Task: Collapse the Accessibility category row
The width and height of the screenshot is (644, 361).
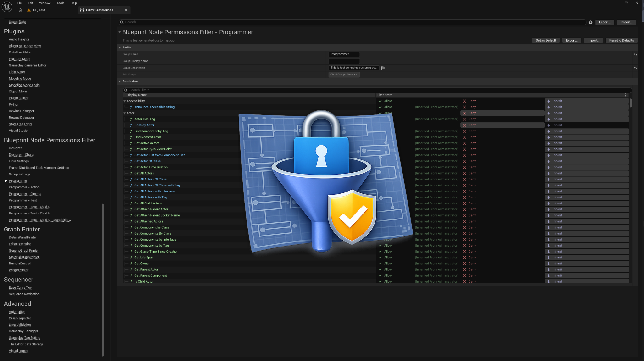Action: [125, 101]
